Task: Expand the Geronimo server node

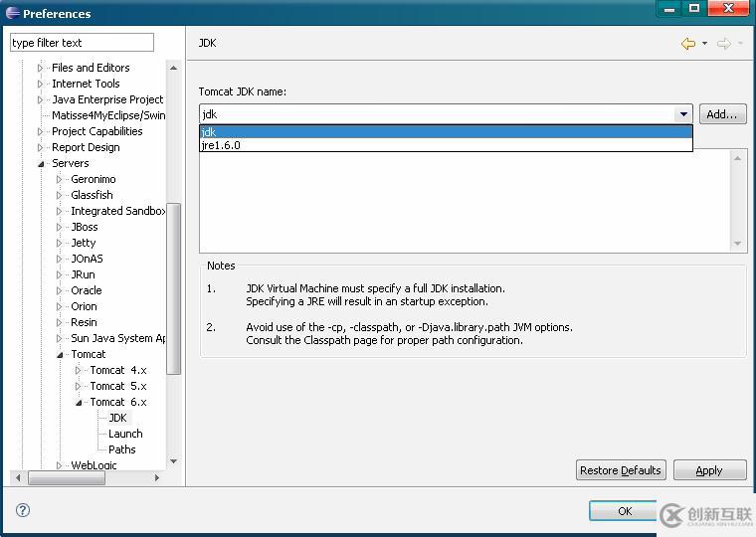Action: click(x=60, y=179)
